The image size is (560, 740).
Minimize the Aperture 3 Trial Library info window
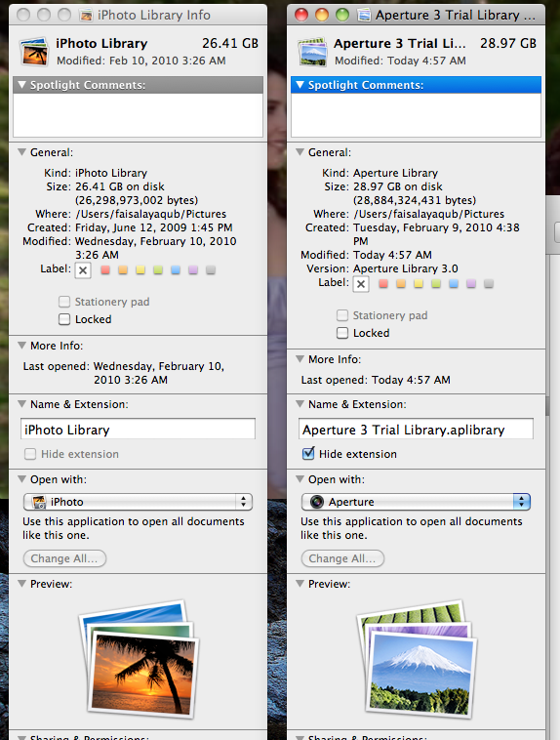322,15
